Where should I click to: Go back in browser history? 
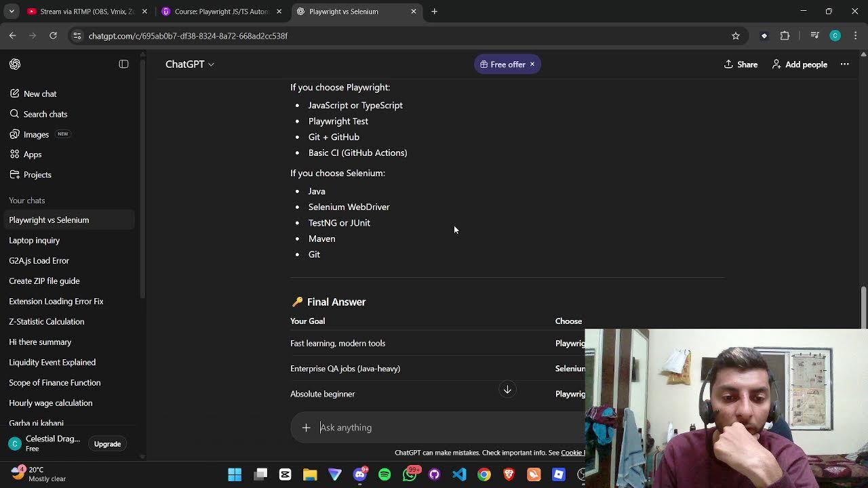(13, 36)
